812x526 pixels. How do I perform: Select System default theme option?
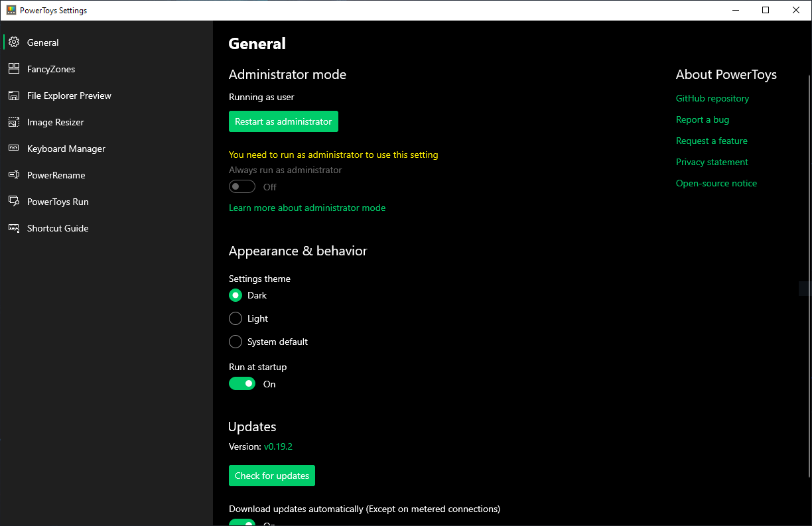(x=236, y=342)
